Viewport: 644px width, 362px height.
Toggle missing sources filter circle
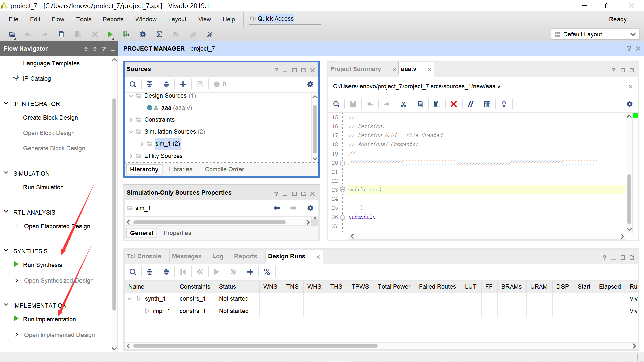[x=217, y=84]
